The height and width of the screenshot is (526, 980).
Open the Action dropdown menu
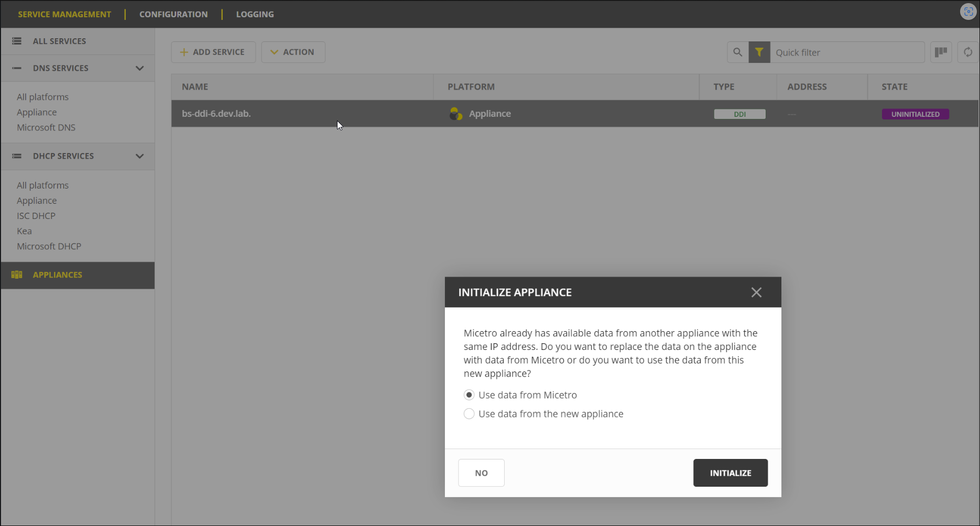point(293,52)
